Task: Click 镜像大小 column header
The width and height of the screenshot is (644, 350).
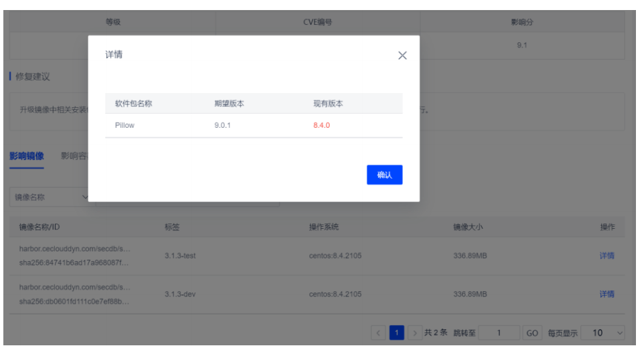Action: tap(468, 227)
